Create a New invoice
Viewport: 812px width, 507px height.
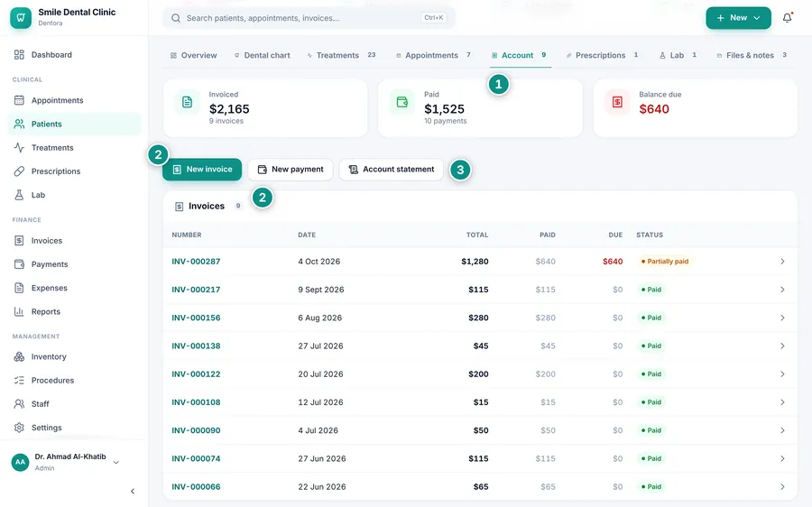202,170
